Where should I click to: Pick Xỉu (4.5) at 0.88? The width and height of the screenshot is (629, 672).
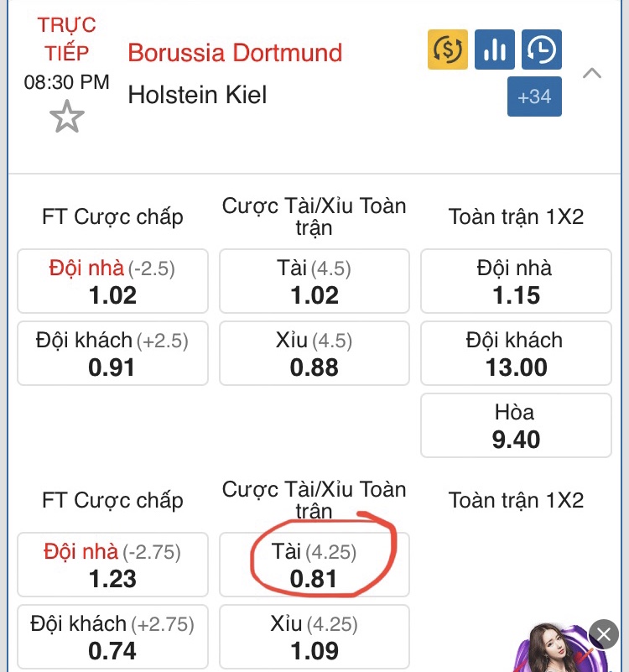[x=314, y=353]
